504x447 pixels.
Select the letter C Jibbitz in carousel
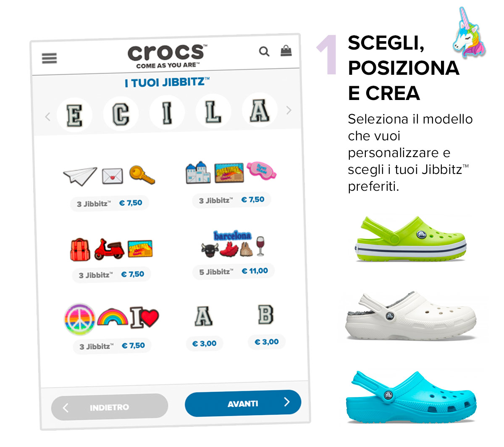tap(121, 113)
